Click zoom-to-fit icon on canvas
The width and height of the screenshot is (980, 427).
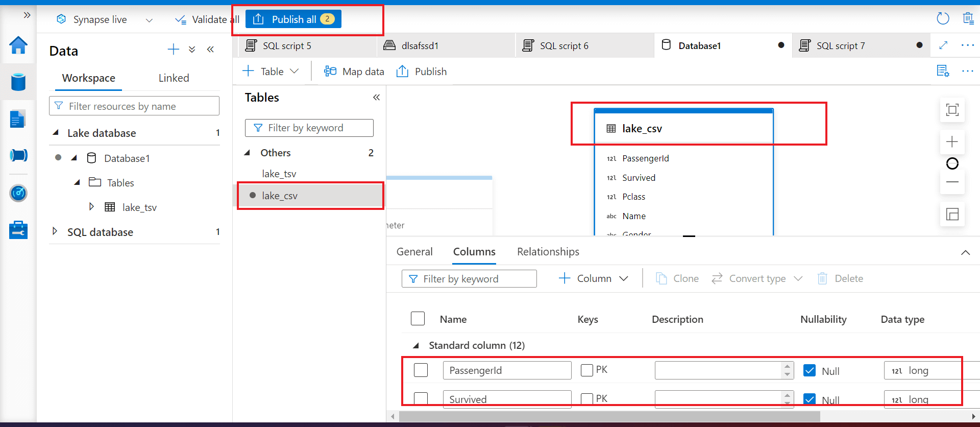click(952, 110)
